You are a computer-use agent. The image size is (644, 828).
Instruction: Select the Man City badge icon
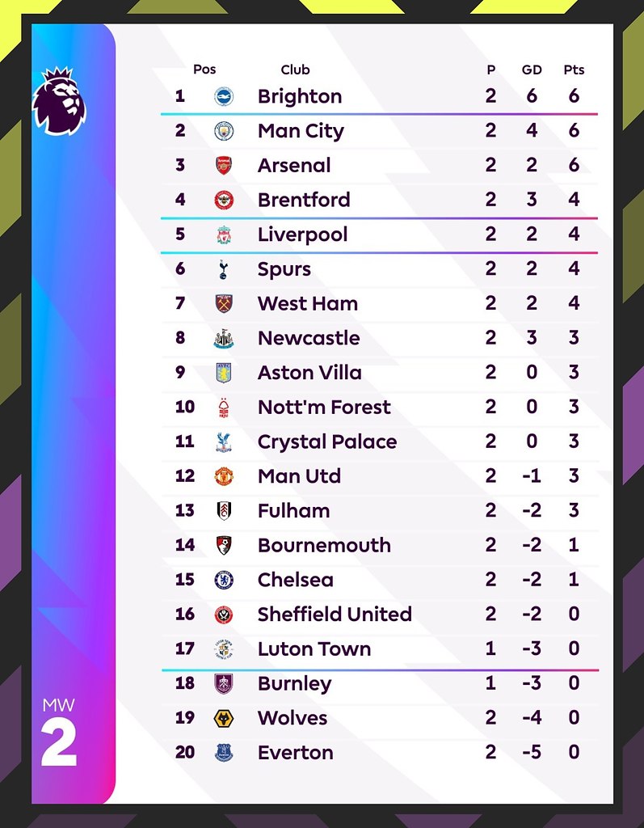point(224,131)
